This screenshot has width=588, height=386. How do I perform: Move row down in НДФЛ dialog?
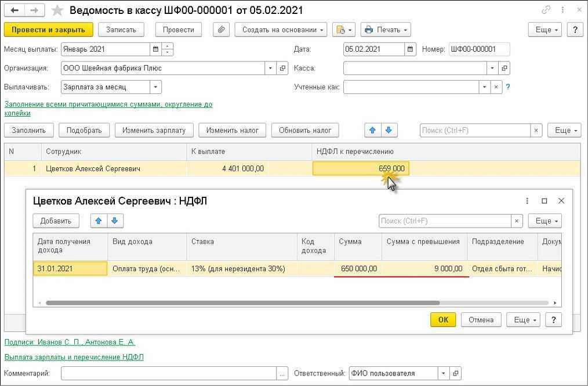point(115,221)
